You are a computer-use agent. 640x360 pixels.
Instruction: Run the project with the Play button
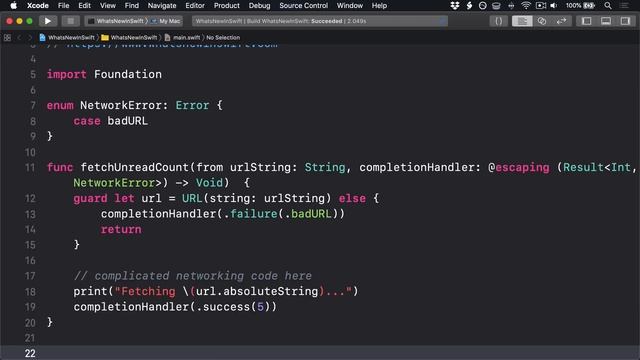[47, 21]
